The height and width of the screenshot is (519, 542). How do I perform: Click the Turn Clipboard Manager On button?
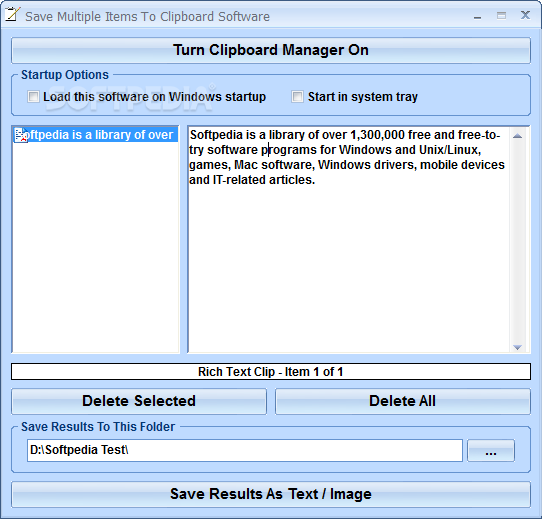click(x=271, y=50)
